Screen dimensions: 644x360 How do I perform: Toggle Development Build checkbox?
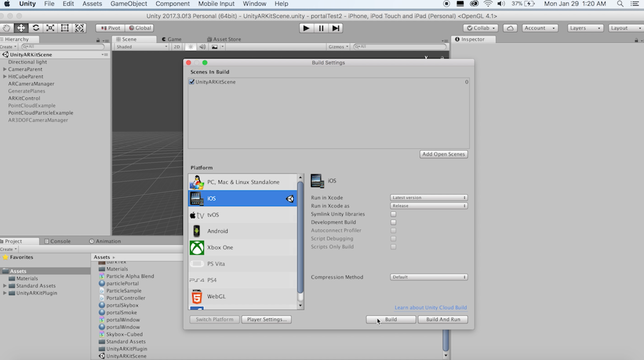coord(393,222)
